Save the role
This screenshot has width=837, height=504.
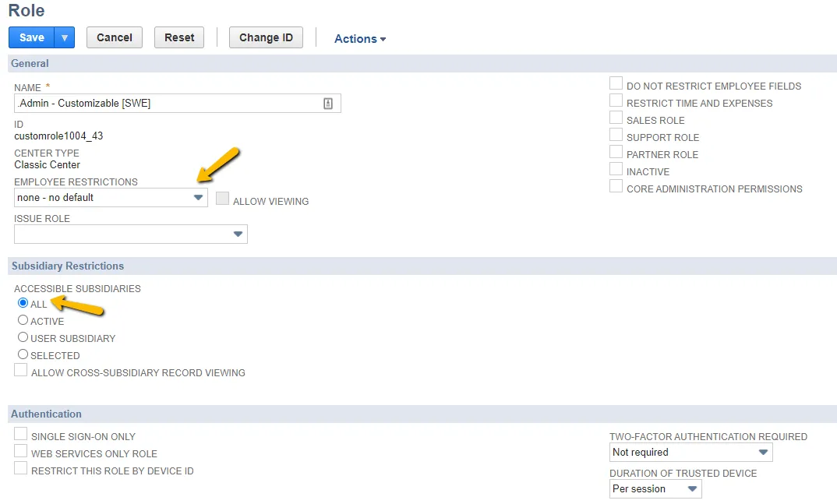[x=31, y=38]
